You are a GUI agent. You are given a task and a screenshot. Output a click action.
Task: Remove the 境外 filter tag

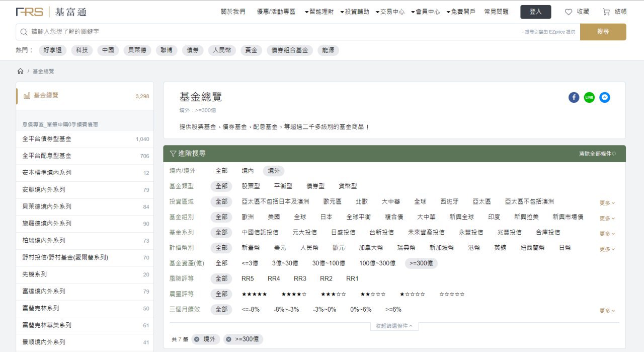click(196, 339)
